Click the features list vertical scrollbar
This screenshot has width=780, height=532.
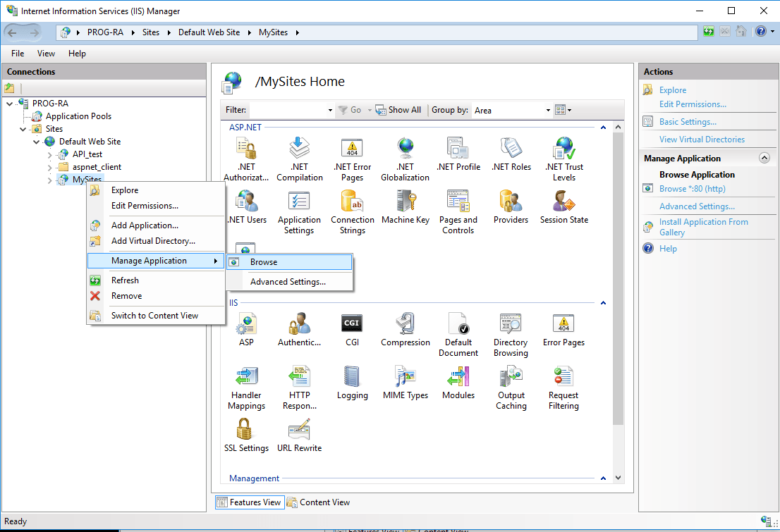[x=618, y=278]
